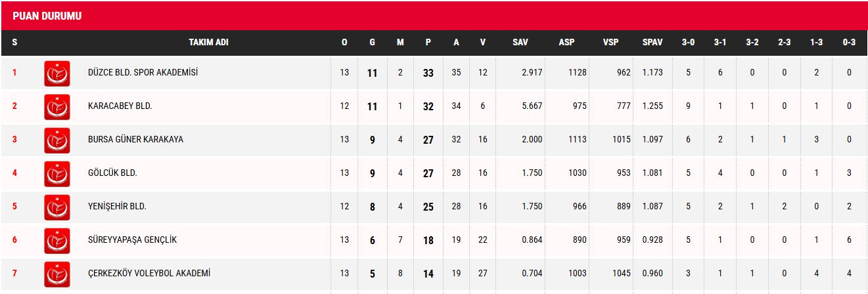This screenshot has width=868, height=294.
Task: Click the TAKIM ADI column header
Action: 208,42
